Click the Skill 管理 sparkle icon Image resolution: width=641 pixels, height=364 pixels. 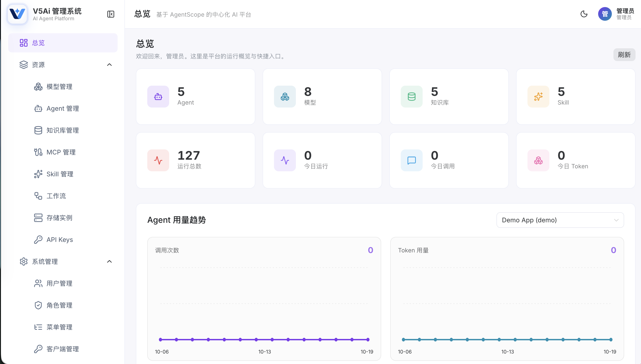pyautogui.click(x=38, y=174)
